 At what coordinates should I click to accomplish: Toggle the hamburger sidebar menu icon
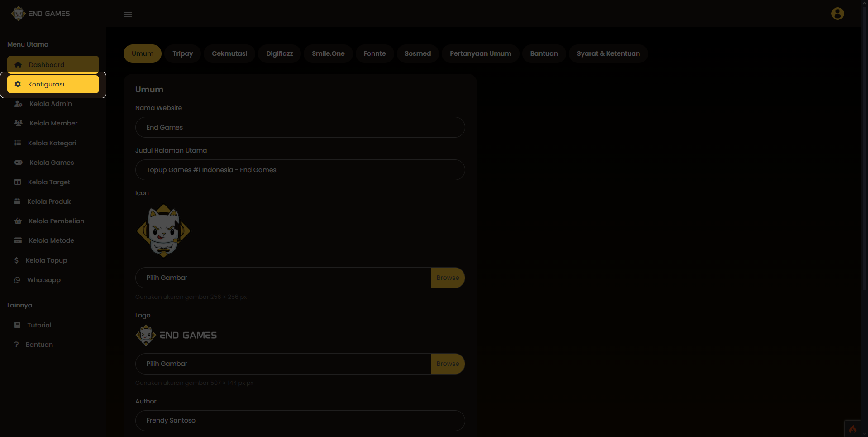point(128,14)
